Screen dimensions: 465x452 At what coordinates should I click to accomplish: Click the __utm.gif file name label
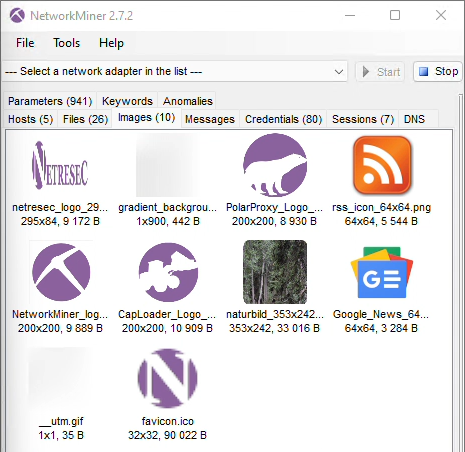[61, 421]
